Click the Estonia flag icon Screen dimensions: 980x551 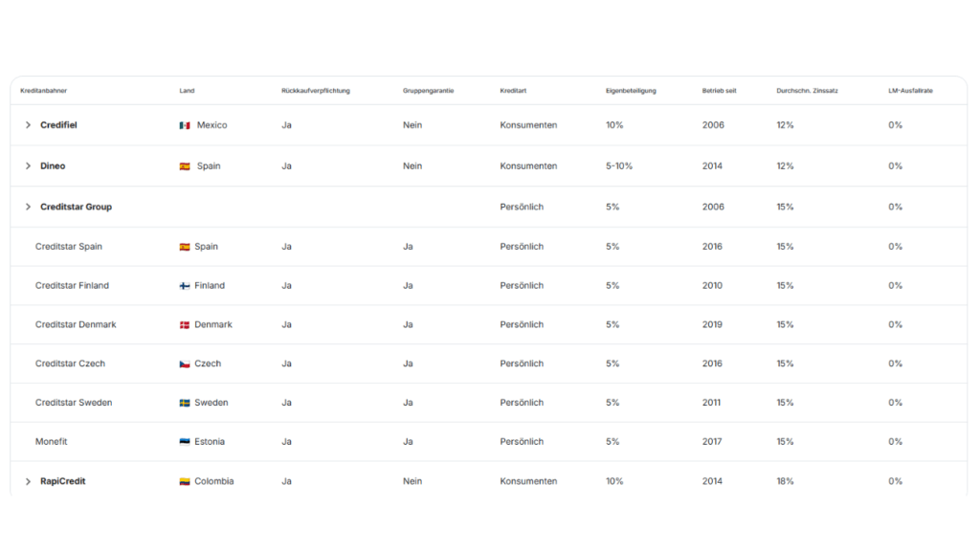[x=185, y=442]
